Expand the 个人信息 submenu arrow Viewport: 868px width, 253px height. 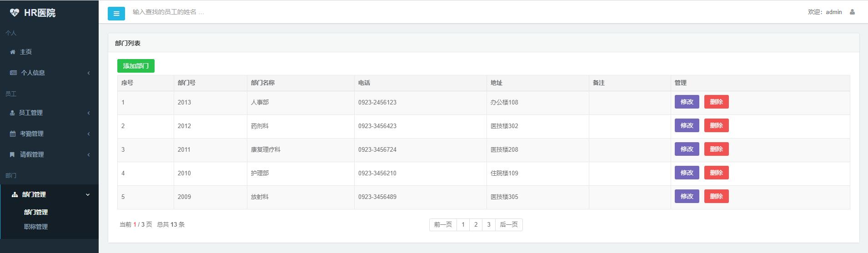(89, 73)
